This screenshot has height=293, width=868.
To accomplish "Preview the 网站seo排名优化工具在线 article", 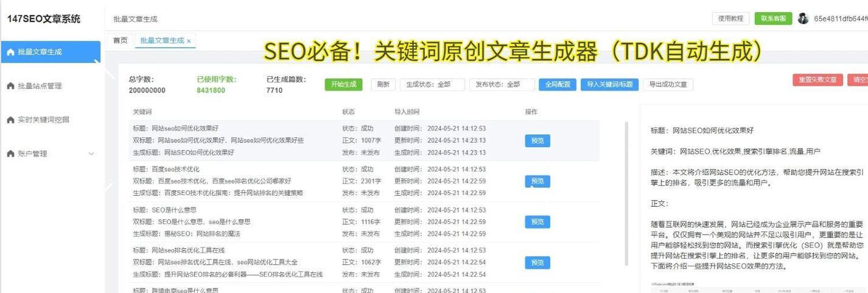I will (537, 263).
